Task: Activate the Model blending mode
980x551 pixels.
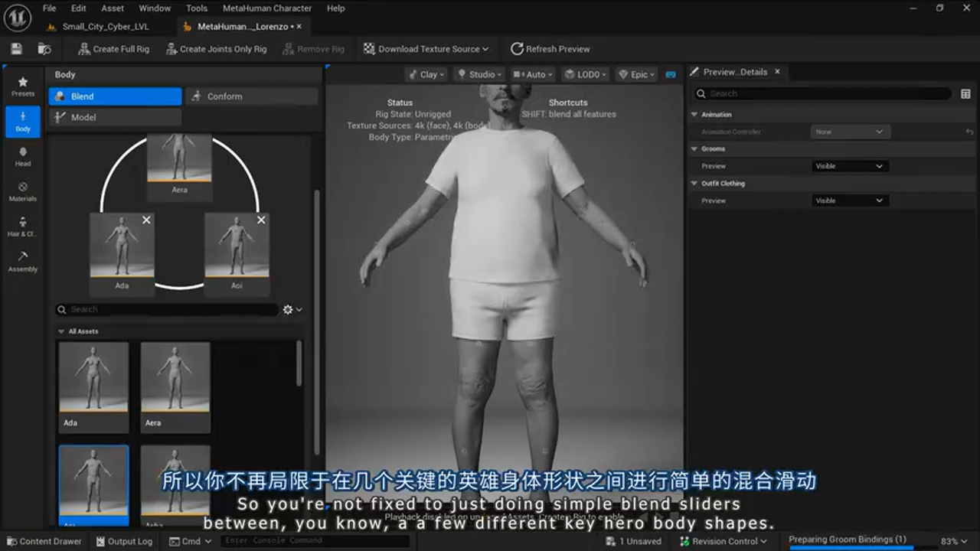Action: pyautogui.click(x=115, y=117)
